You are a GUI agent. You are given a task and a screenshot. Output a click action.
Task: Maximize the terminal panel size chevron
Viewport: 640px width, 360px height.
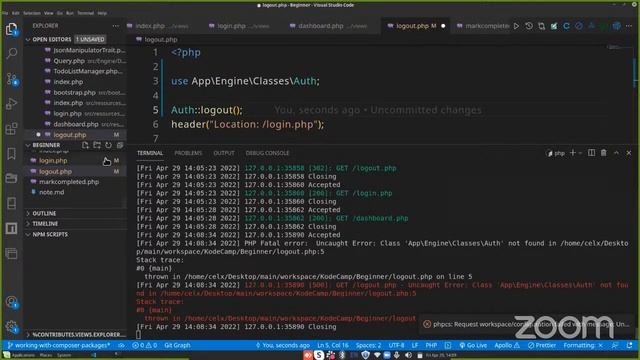pyautogui.click(x=616, y=153)
